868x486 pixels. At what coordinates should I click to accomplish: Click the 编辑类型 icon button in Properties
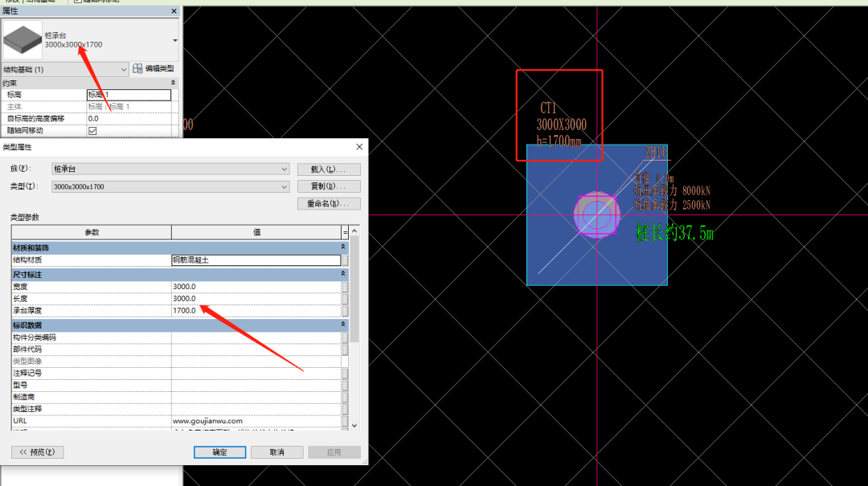(x=154, y=68)
